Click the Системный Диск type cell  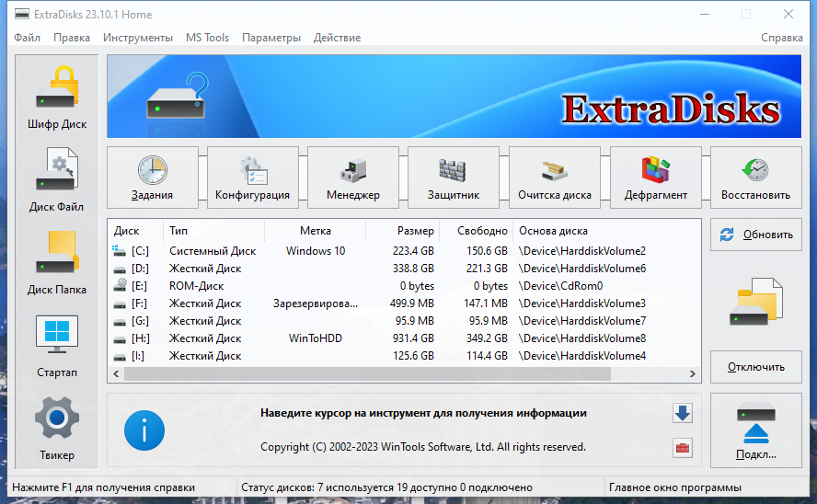213,251
